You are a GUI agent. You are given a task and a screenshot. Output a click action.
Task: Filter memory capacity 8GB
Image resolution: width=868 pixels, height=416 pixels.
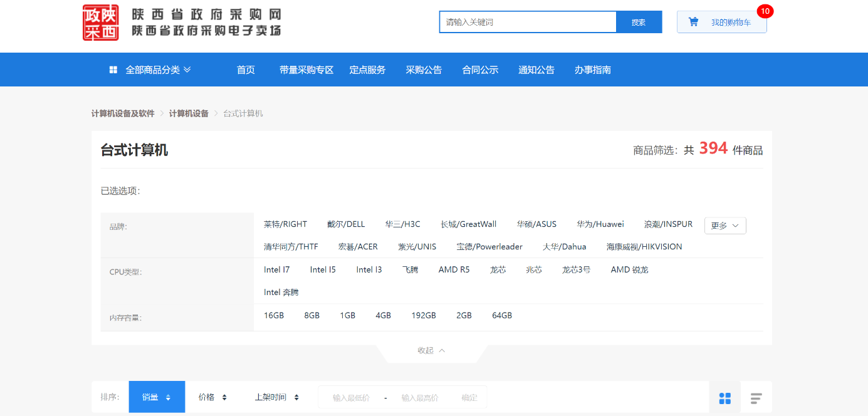pos(312,316)
